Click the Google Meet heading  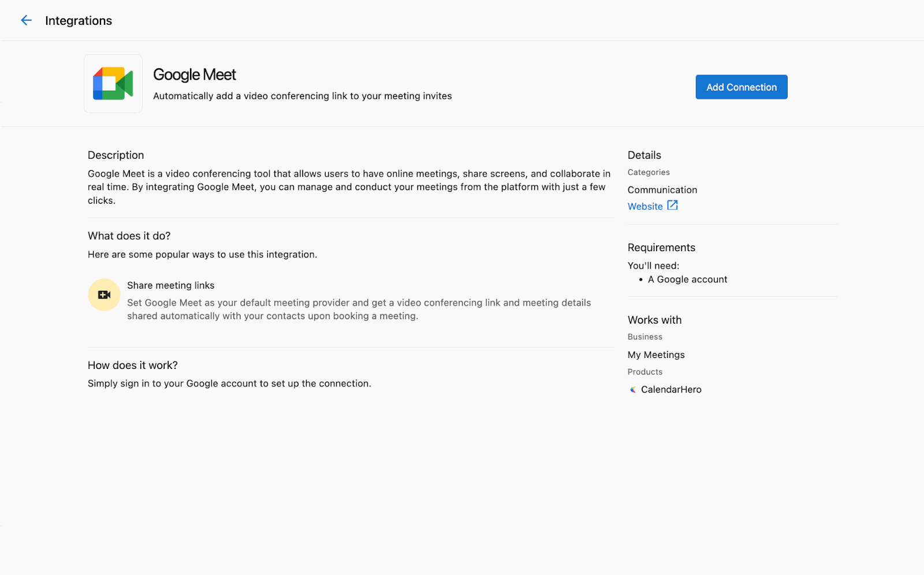click(x=195, y=74)
